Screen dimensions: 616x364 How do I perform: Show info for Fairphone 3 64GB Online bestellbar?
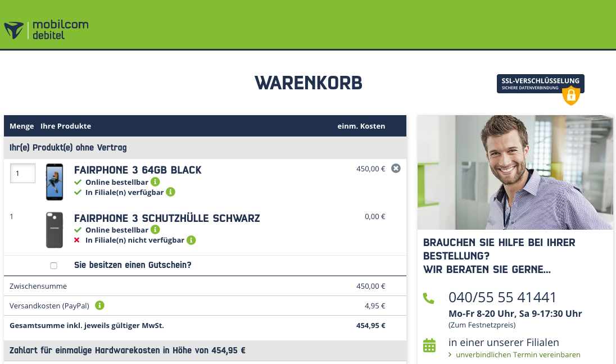[x=156, y=182]
